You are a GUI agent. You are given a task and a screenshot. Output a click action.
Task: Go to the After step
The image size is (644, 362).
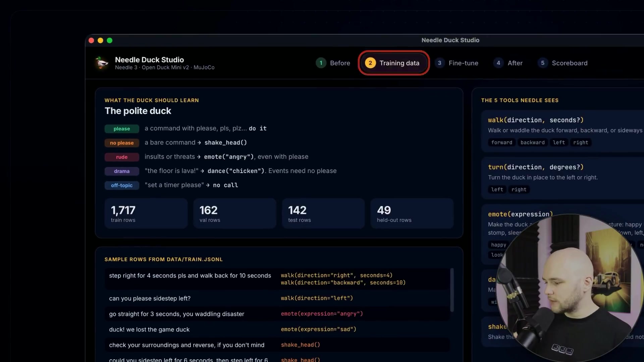(508, 63)
